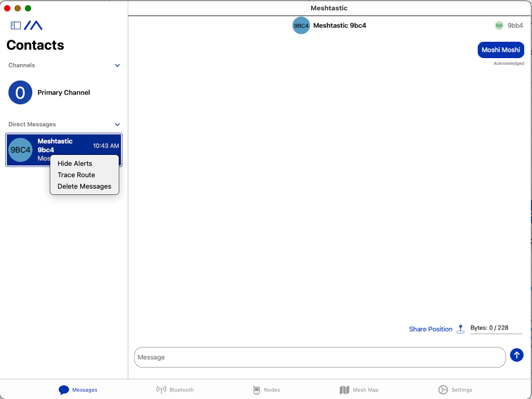This screenshot has height=399, width=532.
Task: Click the Meshtastic 9bc4 header name
Action: tap(340, 25)
